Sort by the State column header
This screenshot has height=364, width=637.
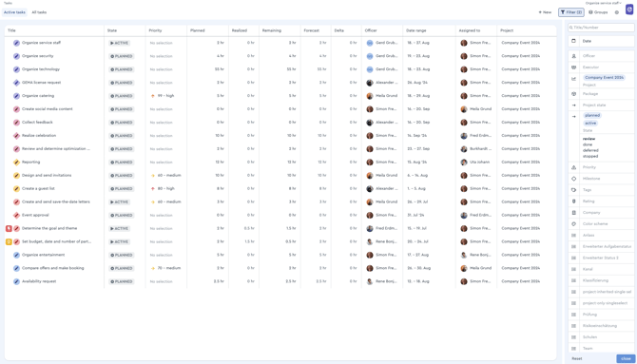[x=112, y=30]
